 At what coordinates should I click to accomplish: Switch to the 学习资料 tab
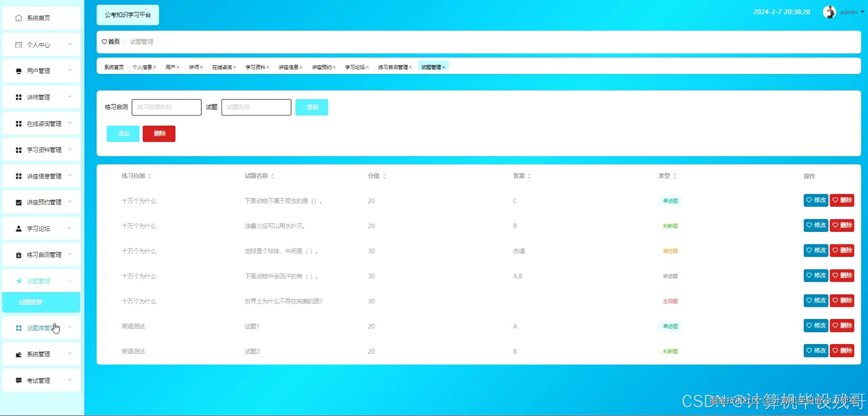tap(255, 67)
